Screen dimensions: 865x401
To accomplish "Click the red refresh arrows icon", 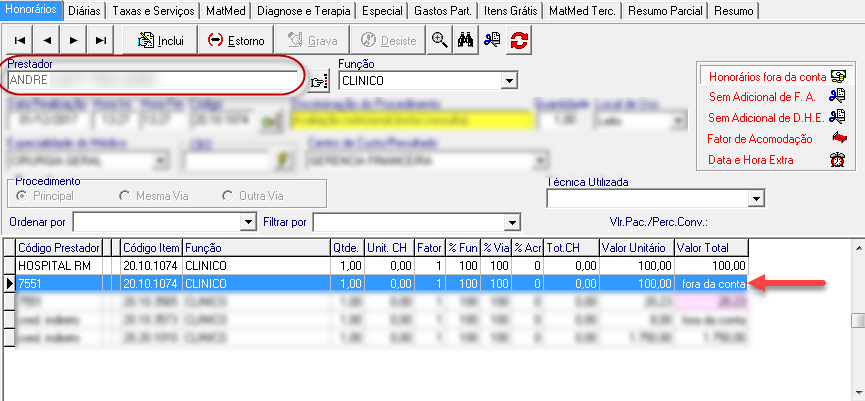I will tap(519, 40).
